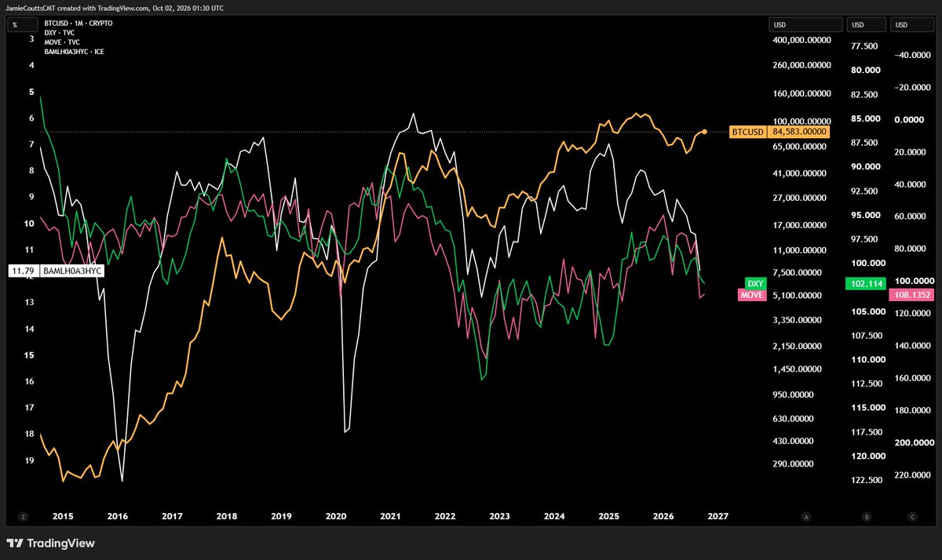Click the 2020 label on the time axis
The width and height of the screenshot is (942, 560).
pos(336,516)
